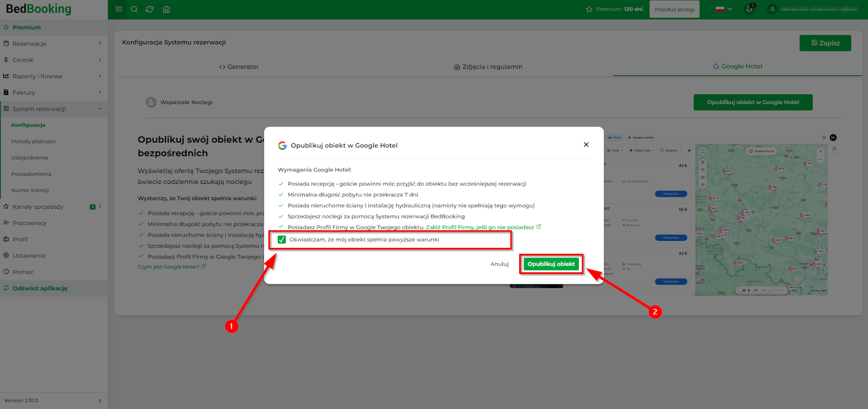This screenshot has height=409, width=868.
Task: Expand the Kanały sprzedaży chevron
Action: coord(100,207)
